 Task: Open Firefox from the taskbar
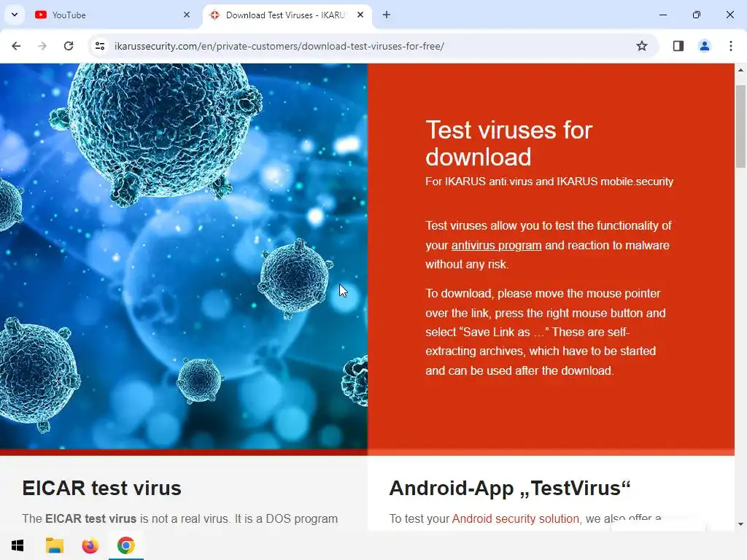click(x=90, y=545)
